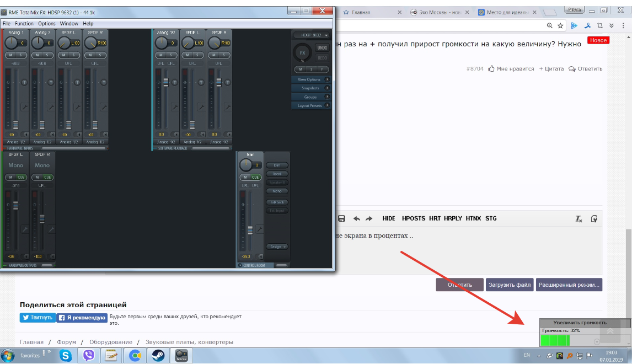Click the redo arrow in forum editor
This screenshot has width=632, height=364.
tap(369, 218)
